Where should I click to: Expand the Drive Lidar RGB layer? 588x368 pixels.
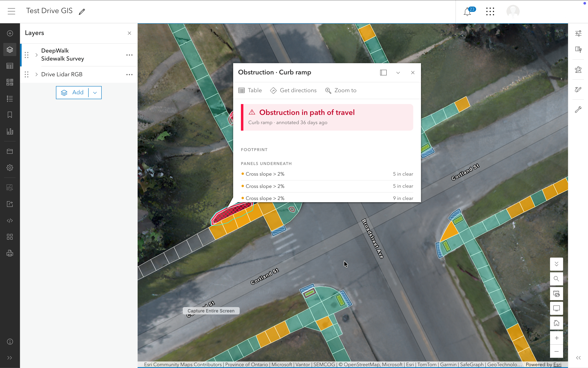[x=37, y=74]
